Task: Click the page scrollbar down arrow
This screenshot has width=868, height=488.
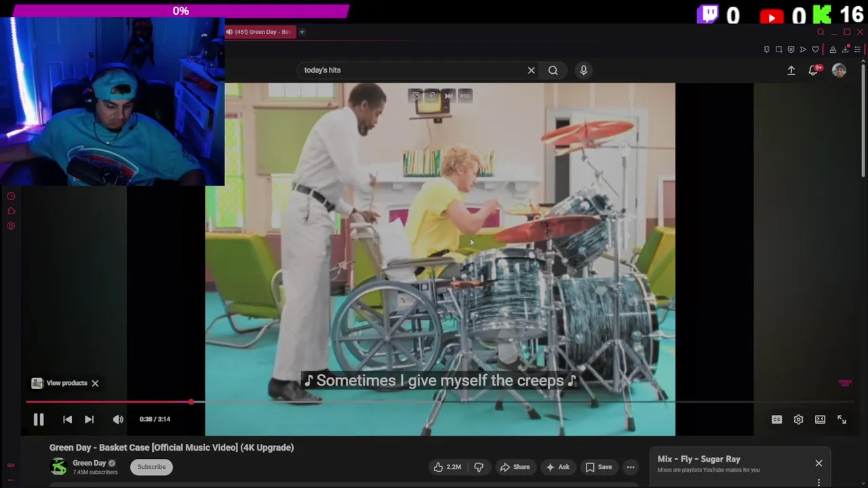Action: pyautogui.click(x=863, y=483)
